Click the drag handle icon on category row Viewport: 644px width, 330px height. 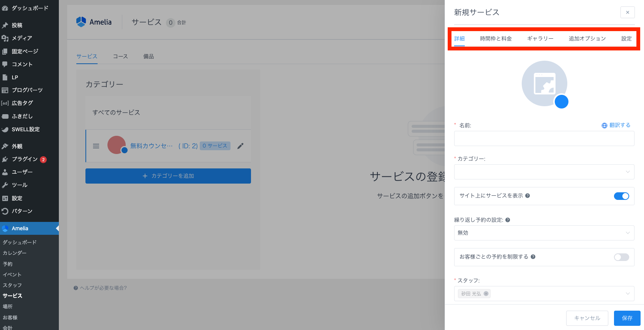96,146
